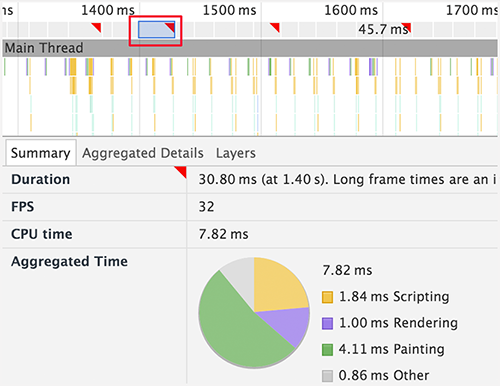Click the Duration value text
500x386 pixels.
[347, 180]
